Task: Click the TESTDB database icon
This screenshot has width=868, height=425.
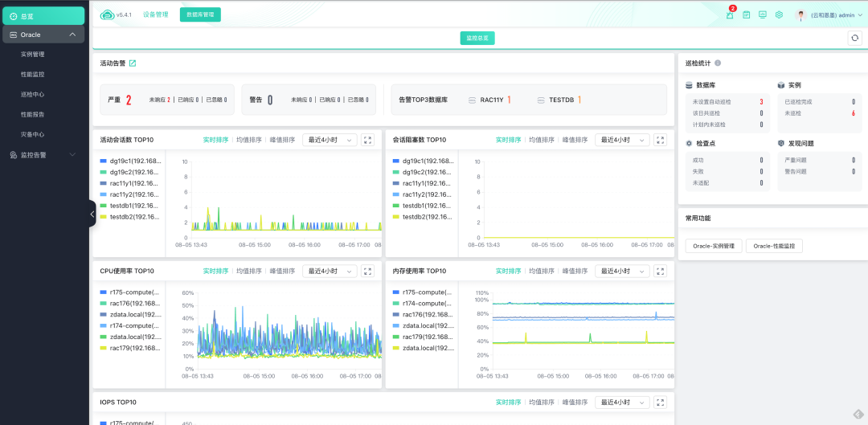Action: coord(541,100)
